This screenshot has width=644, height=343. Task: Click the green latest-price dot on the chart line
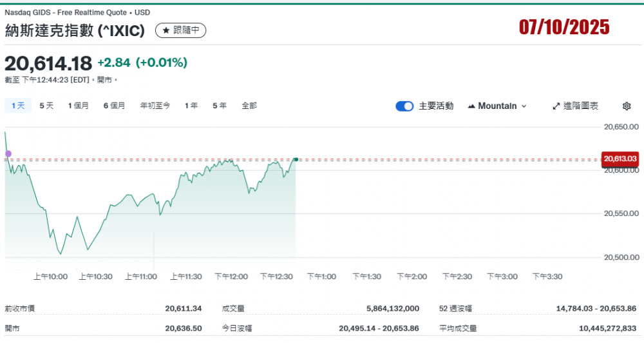(x=296, y=159)
